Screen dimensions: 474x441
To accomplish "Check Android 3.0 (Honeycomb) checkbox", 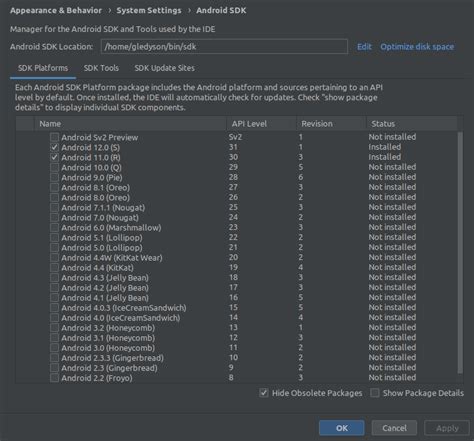I will coord(54,348).
